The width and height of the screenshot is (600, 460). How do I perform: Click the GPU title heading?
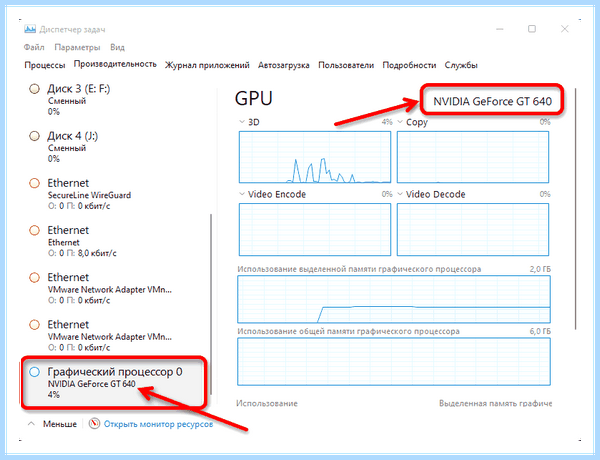pyautogui.click(x=253, y=98)
